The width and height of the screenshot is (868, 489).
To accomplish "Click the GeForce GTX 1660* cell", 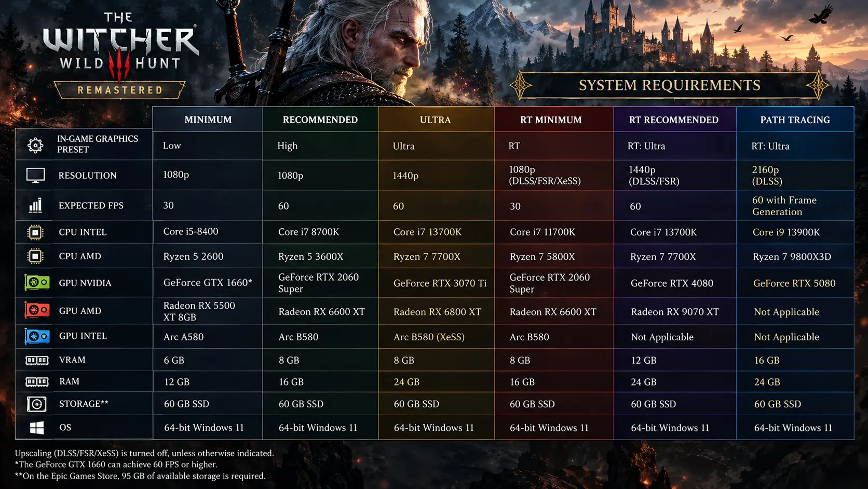I will [208, 283].
